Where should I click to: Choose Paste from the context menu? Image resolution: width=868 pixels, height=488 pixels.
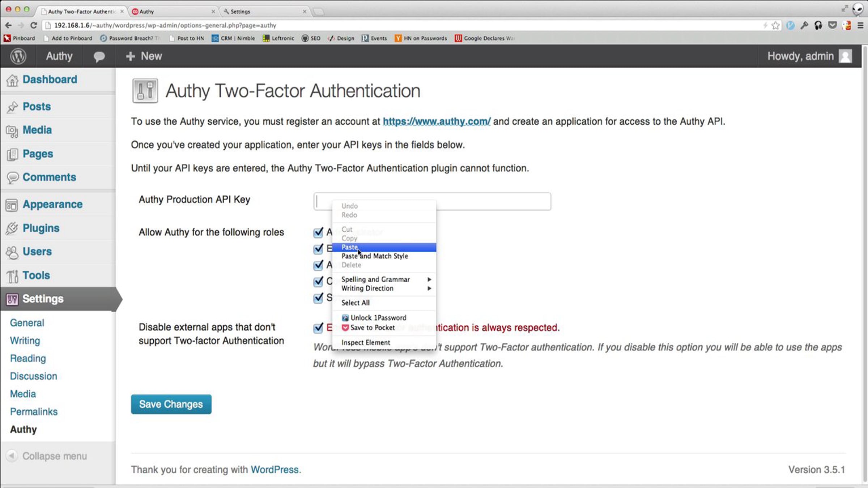click(384, 247)
